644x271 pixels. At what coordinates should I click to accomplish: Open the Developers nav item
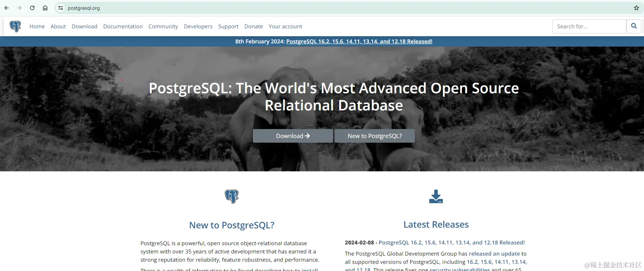click(x=198, y=27)
